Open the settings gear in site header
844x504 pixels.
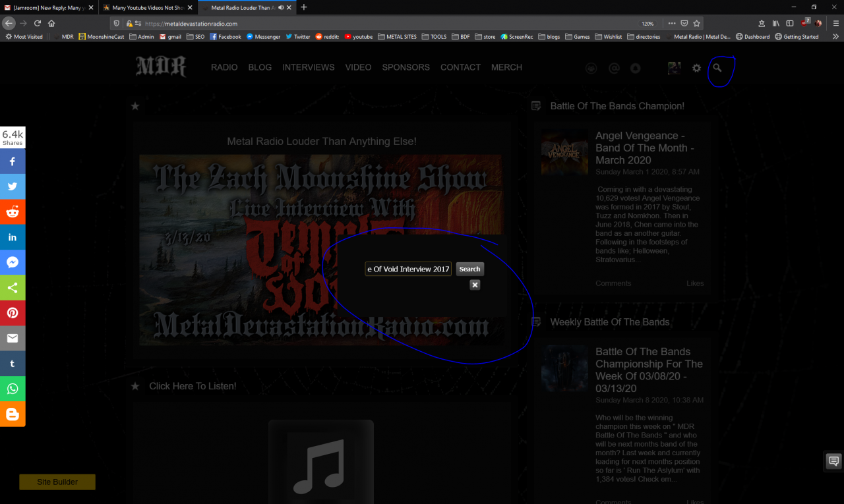click(x=696, y=68)
